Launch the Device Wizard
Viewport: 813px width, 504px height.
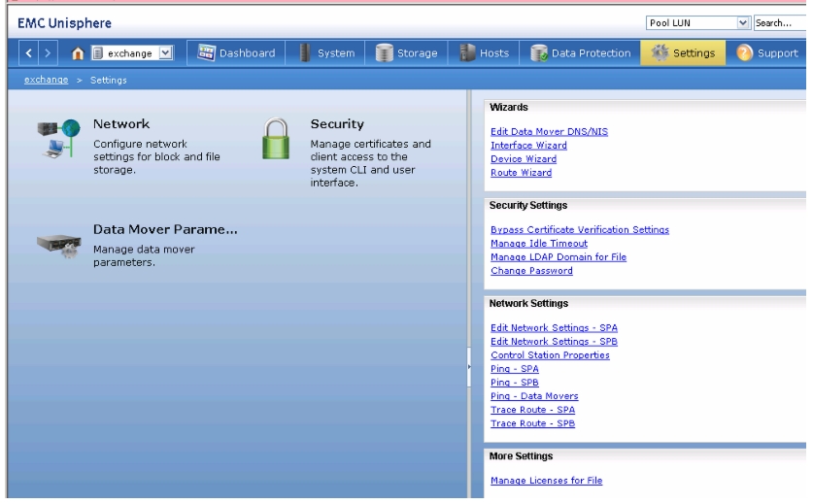(524, 158)
